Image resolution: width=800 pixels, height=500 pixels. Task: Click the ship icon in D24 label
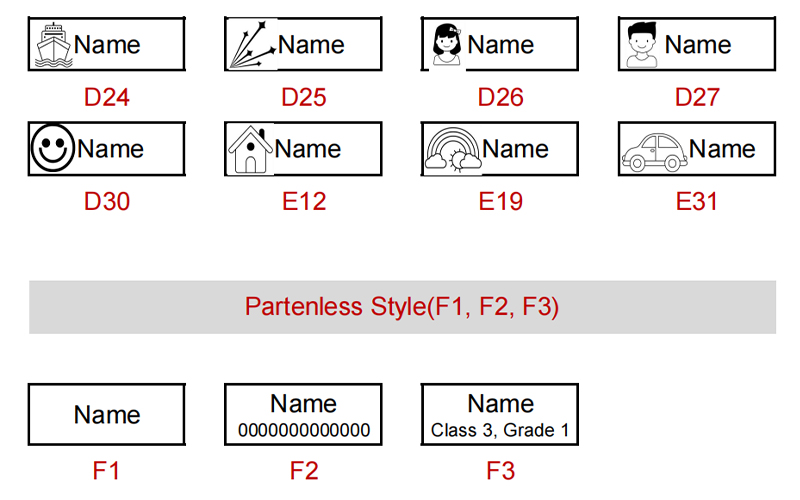[53, 45]
